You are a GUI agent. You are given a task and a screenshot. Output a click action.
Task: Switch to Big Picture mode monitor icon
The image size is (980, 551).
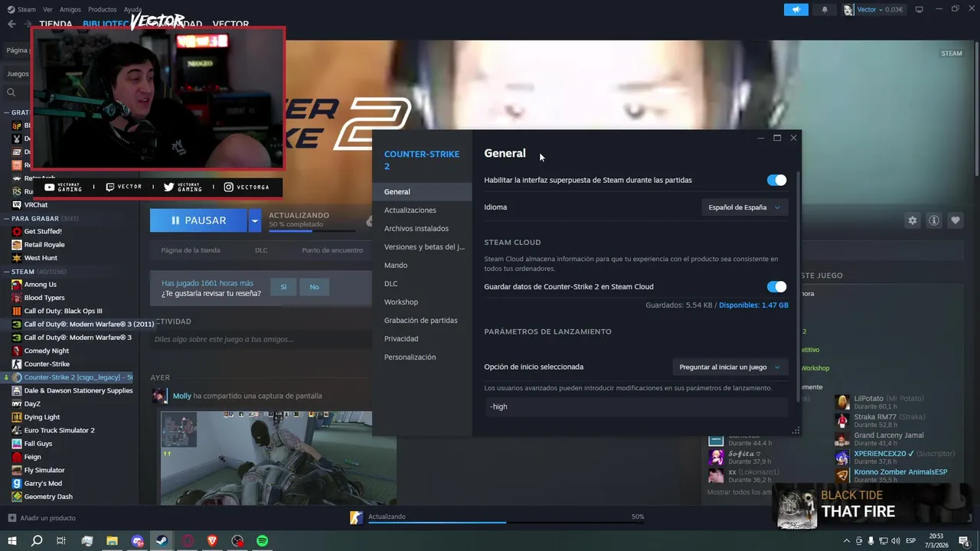click(919, 9)
